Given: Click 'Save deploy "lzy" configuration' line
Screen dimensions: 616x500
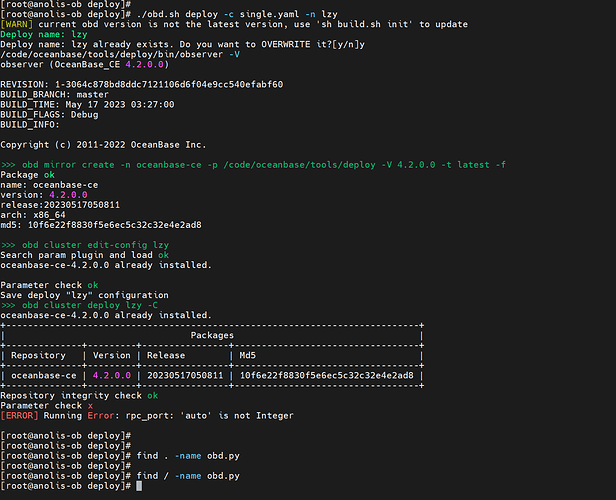Looking at the screenshot, I should [x=84, y=295].
